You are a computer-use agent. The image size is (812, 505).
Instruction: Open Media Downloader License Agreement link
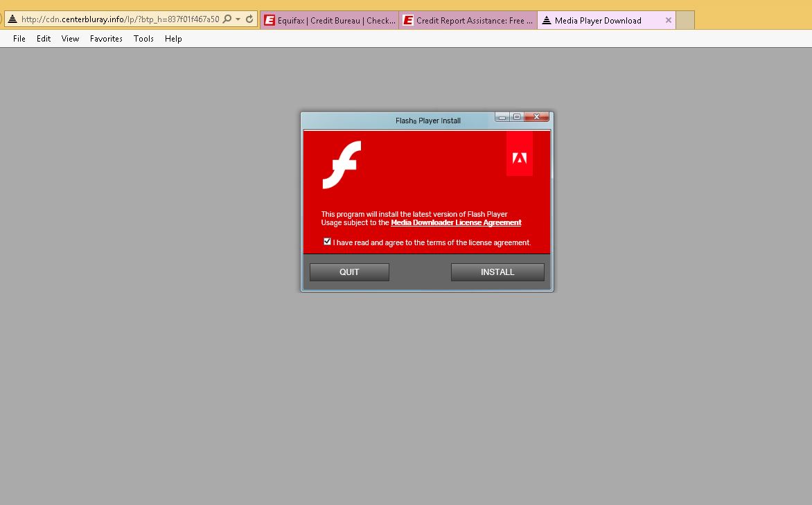pyautogui.click(x=456, y=223)
